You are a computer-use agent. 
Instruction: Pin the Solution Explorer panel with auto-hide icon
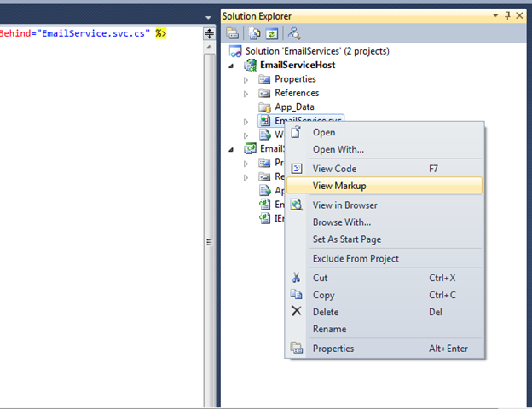tap(507, 15)
